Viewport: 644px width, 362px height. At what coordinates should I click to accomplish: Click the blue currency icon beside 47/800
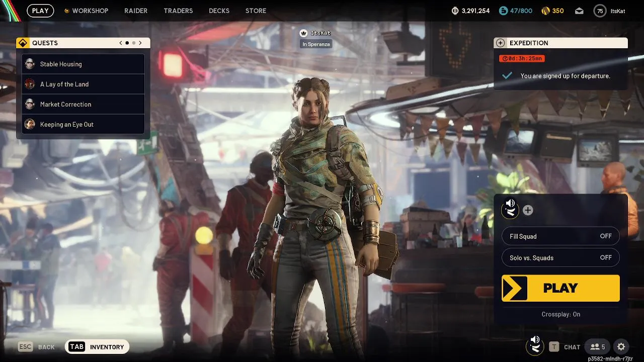[503, 11]
